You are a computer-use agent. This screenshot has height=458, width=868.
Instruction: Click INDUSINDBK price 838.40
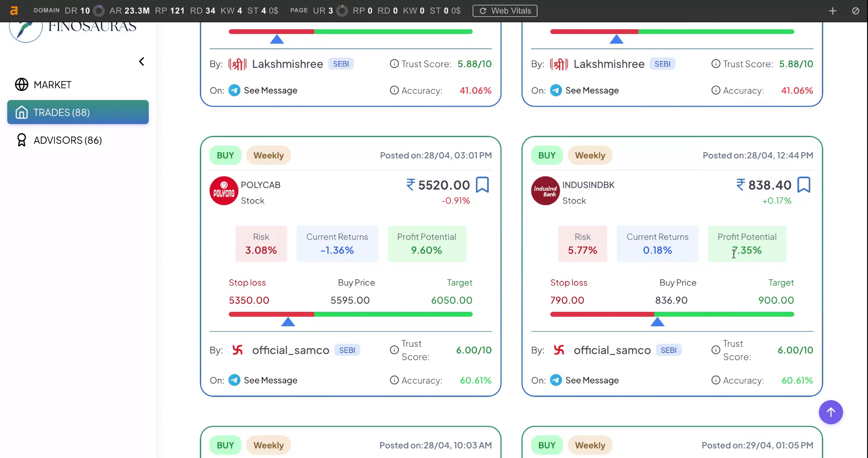pos(764,185)
